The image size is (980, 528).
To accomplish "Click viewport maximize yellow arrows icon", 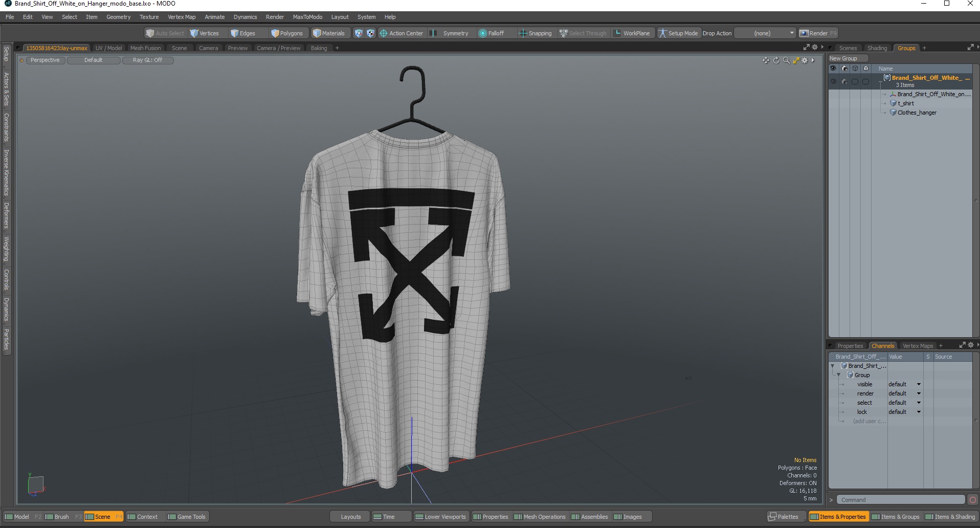I will point(796,60).
